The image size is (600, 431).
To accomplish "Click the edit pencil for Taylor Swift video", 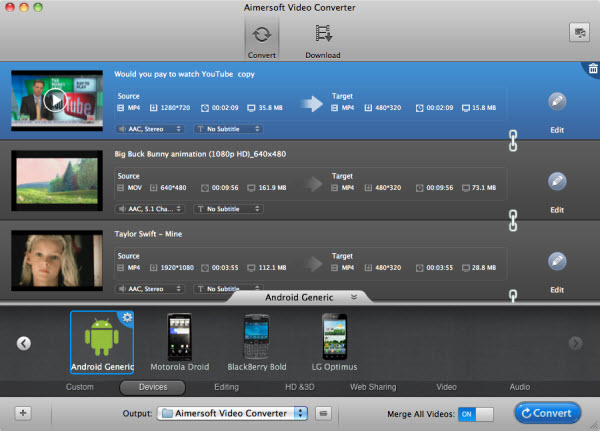I will [x=557, y=260].
